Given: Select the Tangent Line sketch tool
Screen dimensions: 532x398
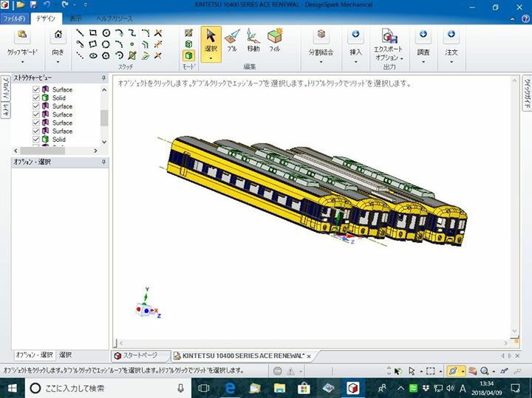Looking at the screenshot, I should (80, 44).
